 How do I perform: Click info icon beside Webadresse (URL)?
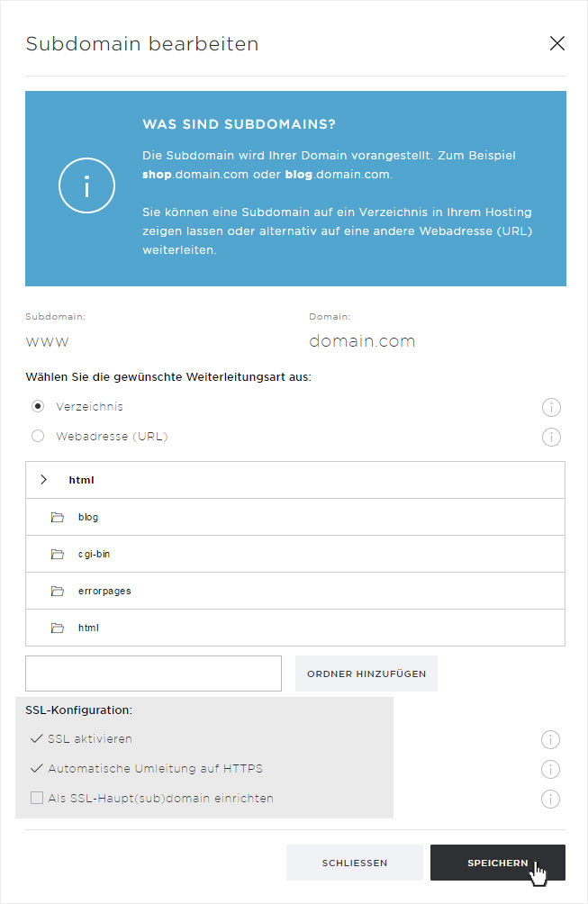pyautogui.click(x=551, y=437)
